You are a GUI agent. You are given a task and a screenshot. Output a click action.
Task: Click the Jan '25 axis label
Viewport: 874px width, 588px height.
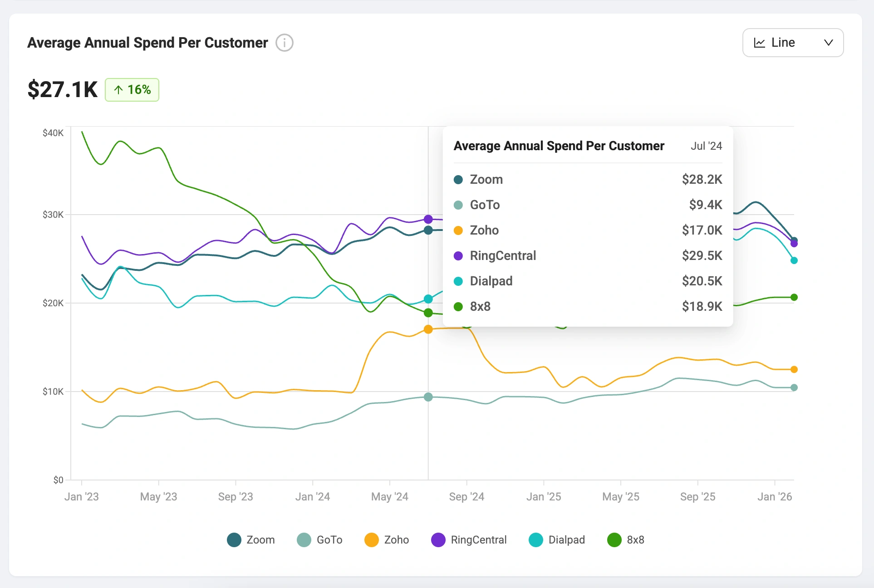[x=544, y=497]
